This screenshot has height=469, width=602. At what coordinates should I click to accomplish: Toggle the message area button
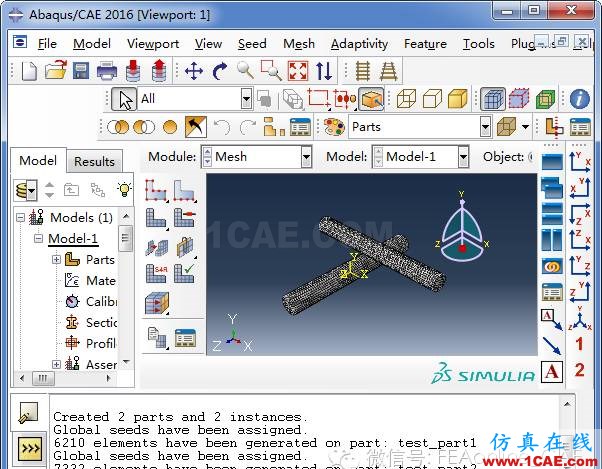coord(29,413)
